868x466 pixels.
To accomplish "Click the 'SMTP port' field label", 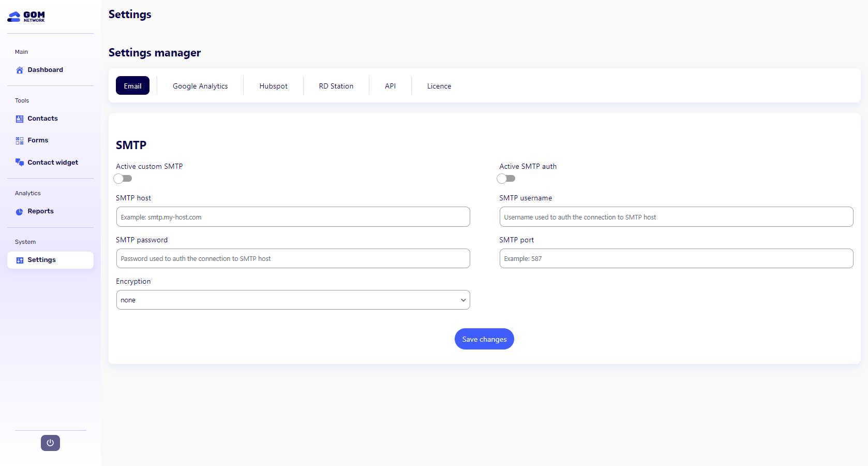I will [517, 240].
